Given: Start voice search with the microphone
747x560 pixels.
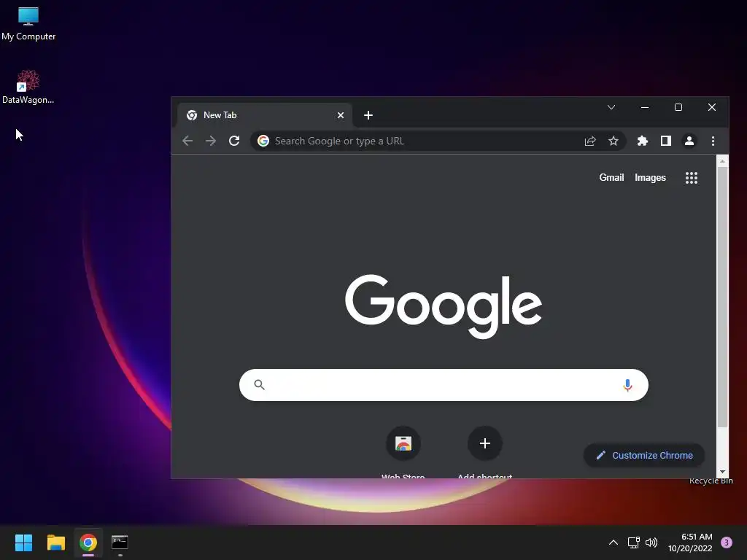Looking at the screenshot, I should [627, 385].
